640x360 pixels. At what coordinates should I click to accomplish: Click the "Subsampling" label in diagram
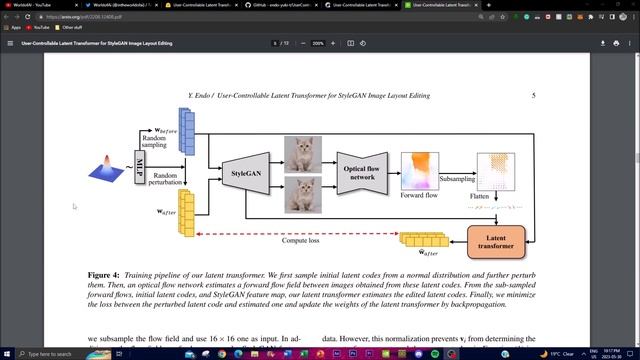[457, 179]
